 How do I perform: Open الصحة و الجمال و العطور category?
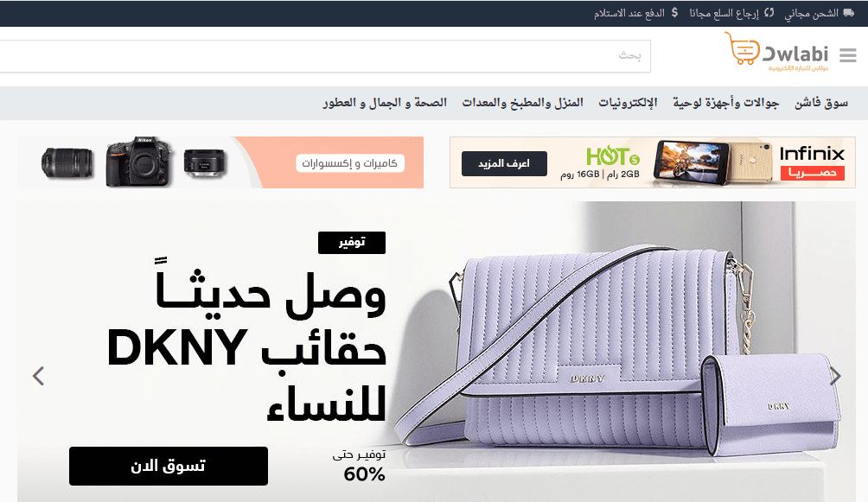(385, 103)
